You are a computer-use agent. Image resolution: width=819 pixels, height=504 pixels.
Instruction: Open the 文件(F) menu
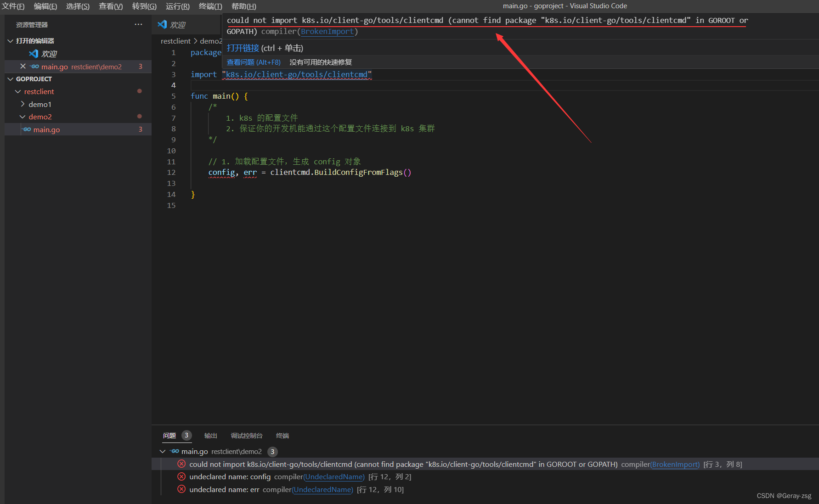pos(13,6)
